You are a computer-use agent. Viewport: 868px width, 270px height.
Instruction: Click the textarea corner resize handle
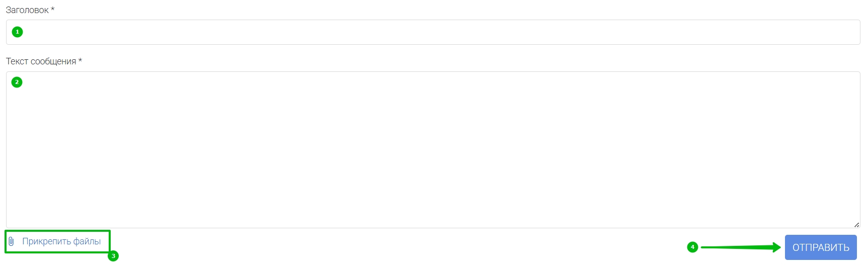click(856, 225)
